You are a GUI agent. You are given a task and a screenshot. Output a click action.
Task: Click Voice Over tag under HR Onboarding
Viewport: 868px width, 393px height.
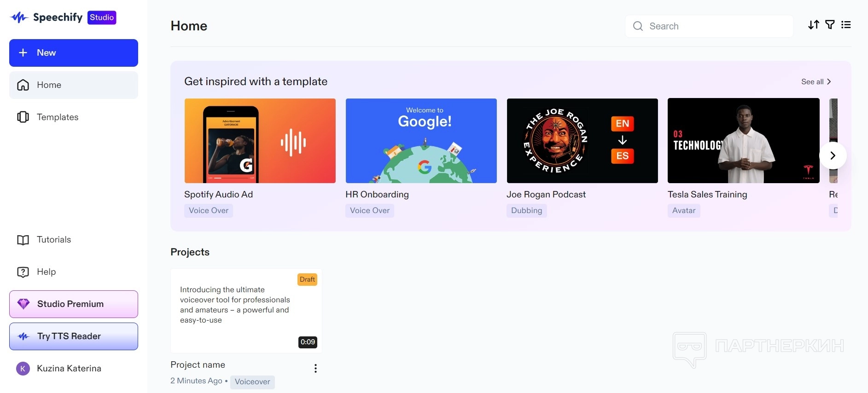tap(370, 210)
